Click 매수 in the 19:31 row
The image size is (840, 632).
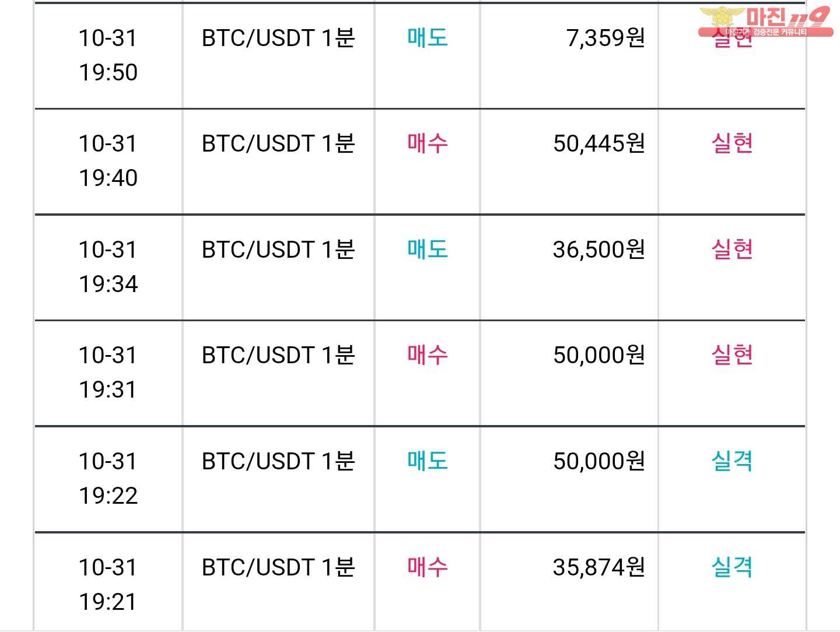(427, 355)
